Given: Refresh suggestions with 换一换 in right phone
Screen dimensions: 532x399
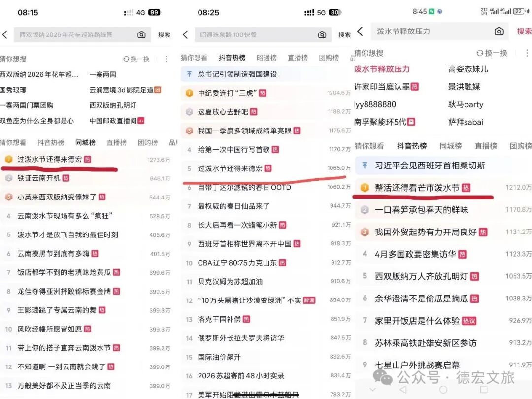Looking at the screenshot, I should click(492, 53).
